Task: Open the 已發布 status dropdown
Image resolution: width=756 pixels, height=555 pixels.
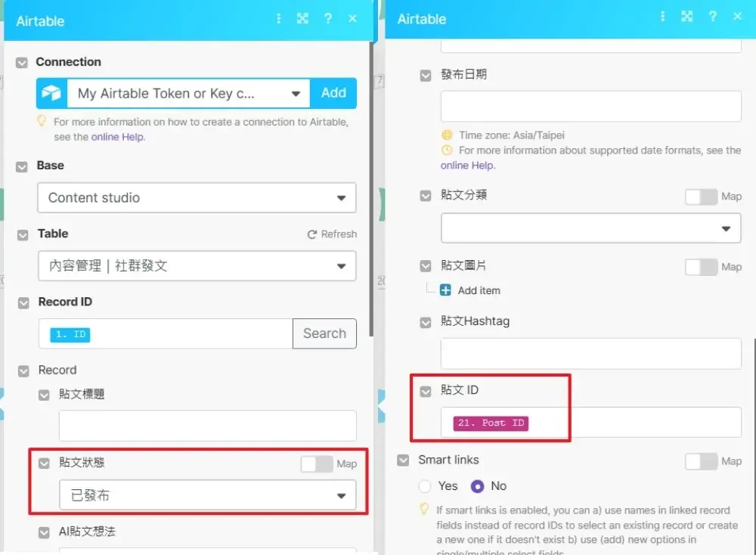Action: click(208, 495)
